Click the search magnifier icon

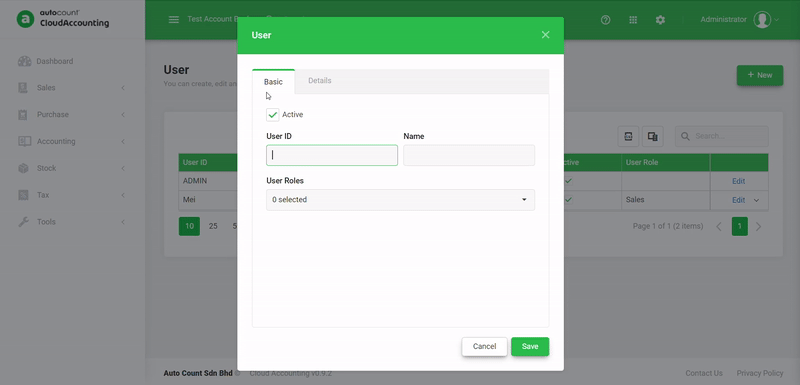click(x=686, y=136)
